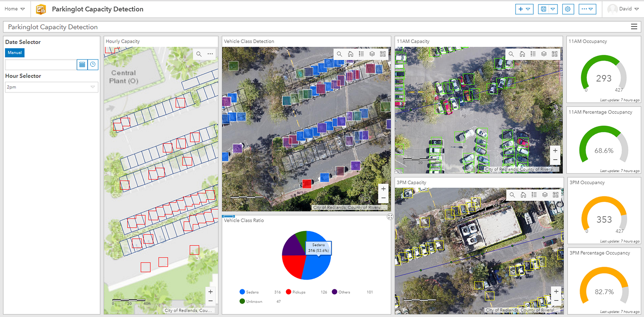Image resolution: width=644 pixels, height=317 pixels.
Task: Open the Home menu
Action: pos(15,9)
